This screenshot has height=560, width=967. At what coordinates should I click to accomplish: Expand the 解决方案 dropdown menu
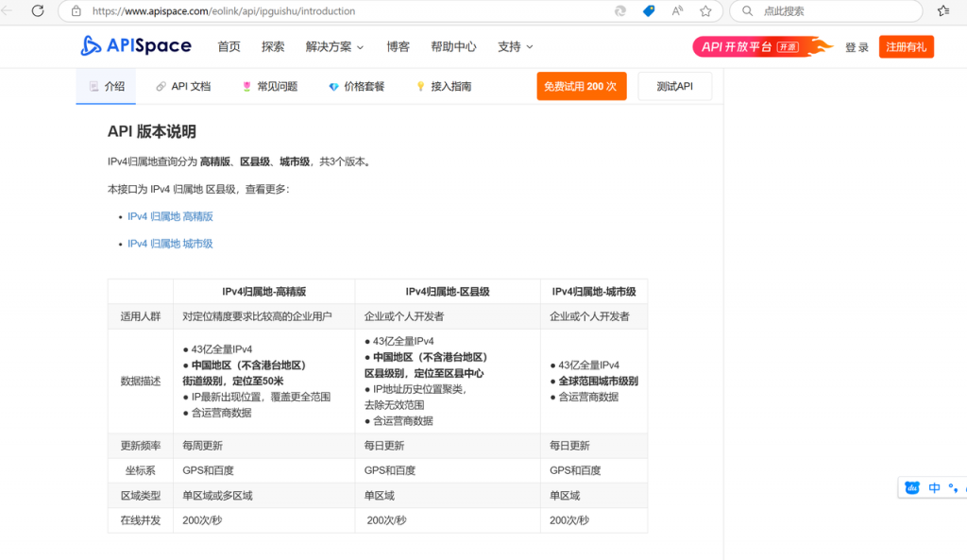pyautogui.click(x=334, y=46)
